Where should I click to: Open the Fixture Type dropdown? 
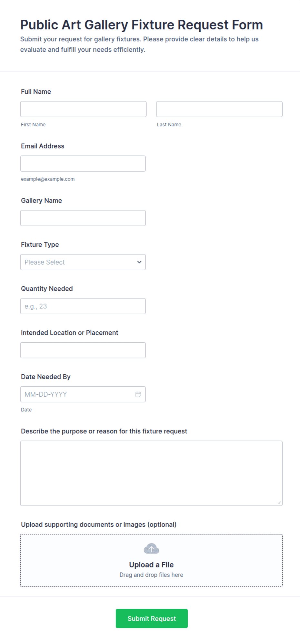(x=83, y=262)
